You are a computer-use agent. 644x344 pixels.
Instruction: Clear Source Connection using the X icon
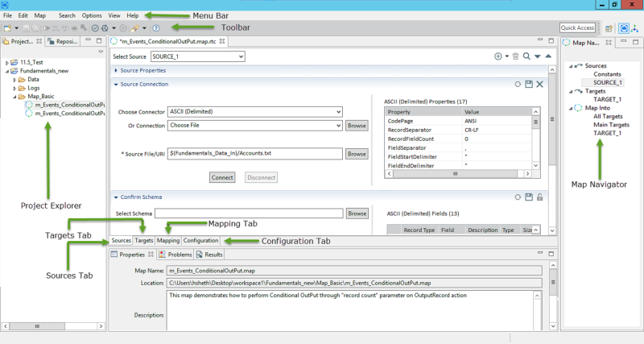[x=540, y=84]
